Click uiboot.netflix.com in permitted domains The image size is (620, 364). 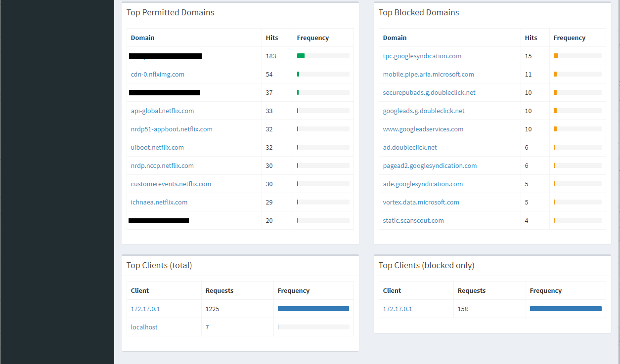[157, 147]
